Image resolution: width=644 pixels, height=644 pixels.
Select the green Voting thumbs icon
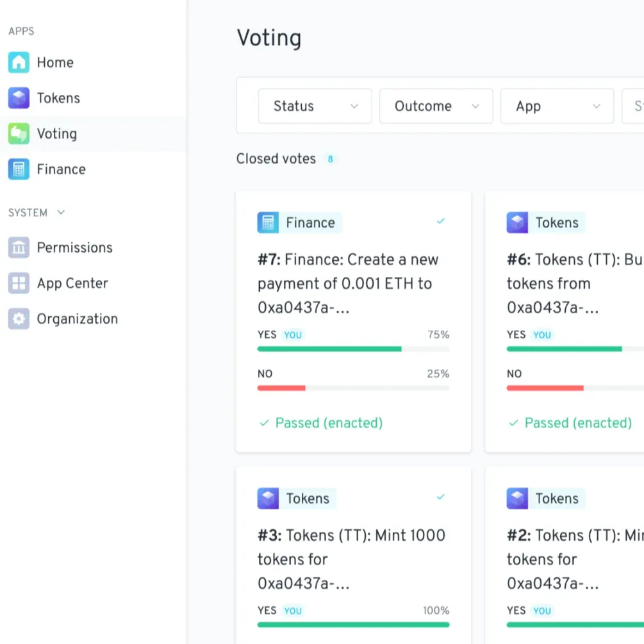19,134
